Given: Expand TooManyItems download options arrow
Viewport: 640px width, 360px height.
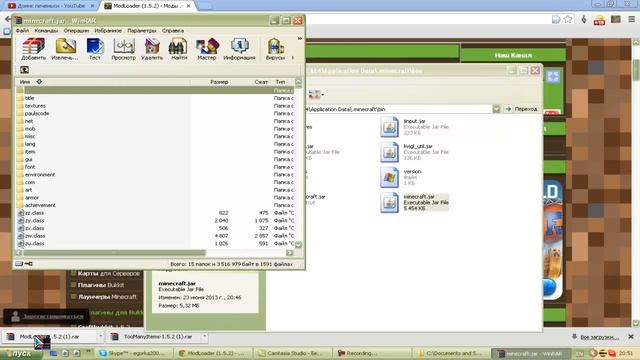Looking at the screenshot, I should tap(204, 336).
